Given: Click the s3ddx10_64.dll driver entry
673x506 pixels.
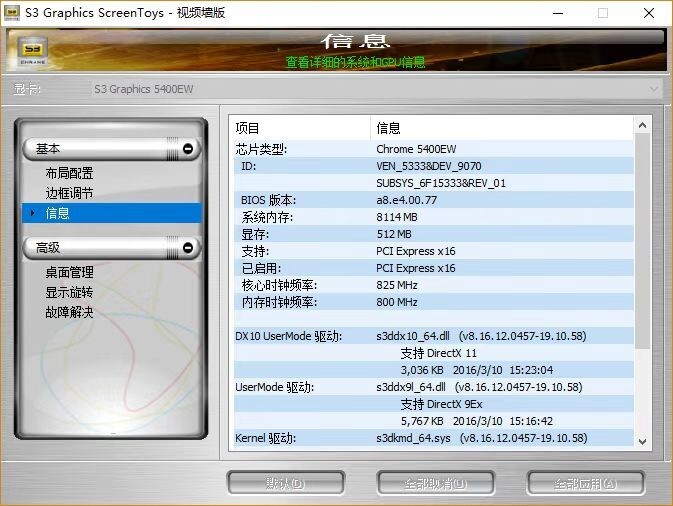Looking at the screenshot, I should click(481, 336).
